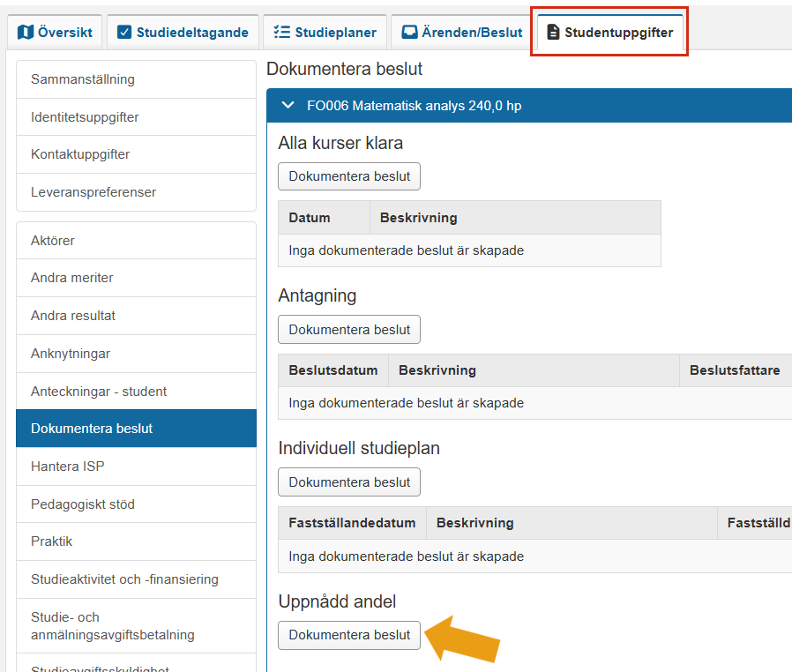Open Aktörer in the sidebar
This screenshot has height=672, width=792.
[137, 241]
